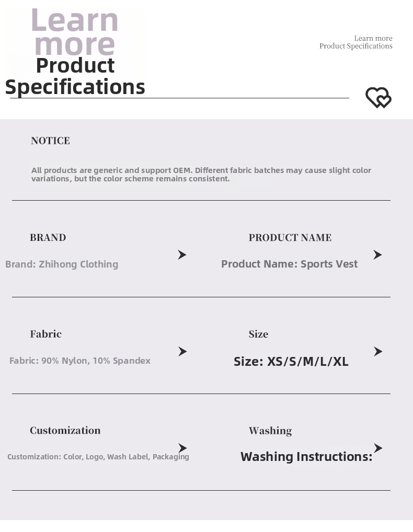Click the Customization arrow icon

(182, 448)
